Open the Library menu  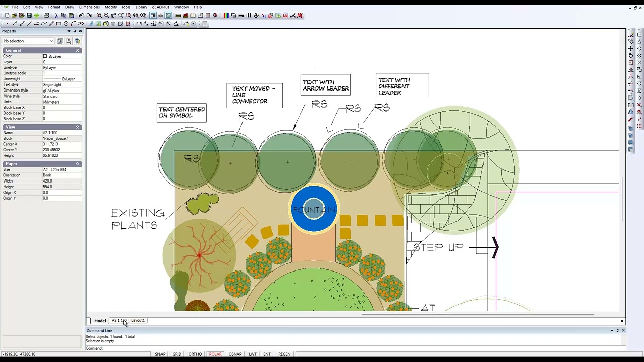coord(141,7)
